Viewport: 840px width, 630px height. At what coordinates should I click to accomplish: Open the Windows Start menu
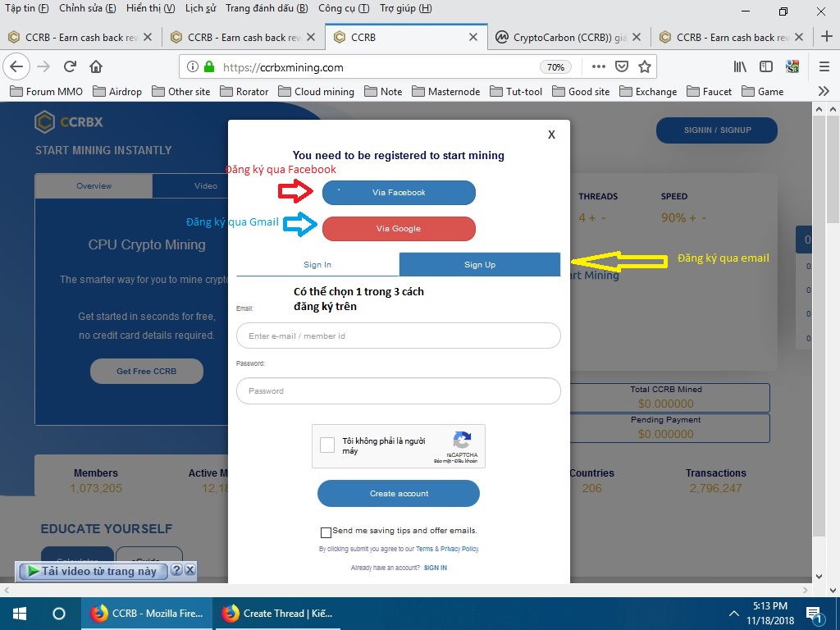(x=20, y=614)
